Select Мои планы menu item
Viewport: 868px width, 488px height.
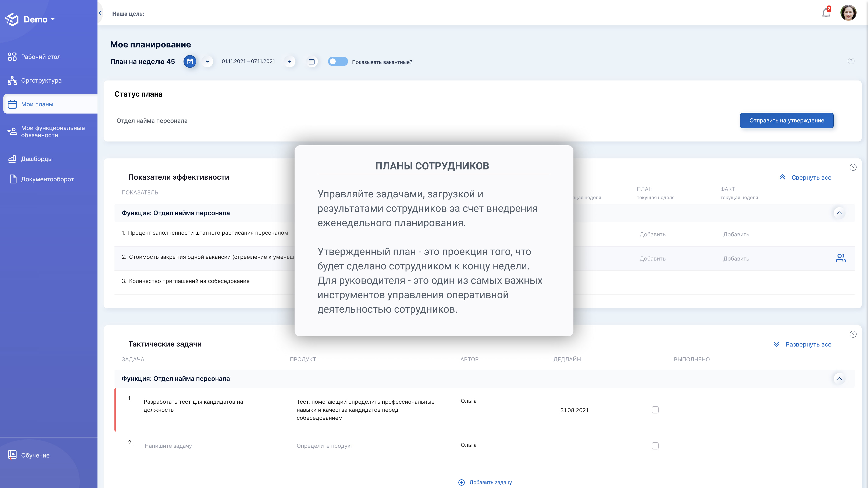[x=51, y=104]
